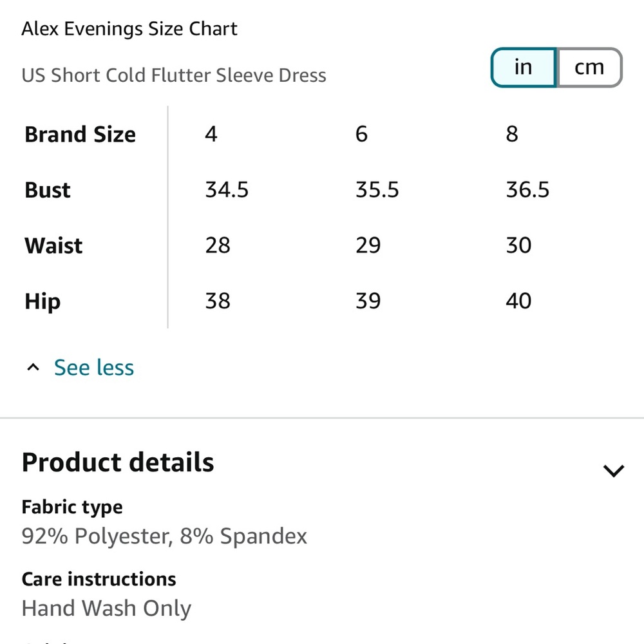Click the Brand Size row label
644x644 pixels.
(80, 135)
